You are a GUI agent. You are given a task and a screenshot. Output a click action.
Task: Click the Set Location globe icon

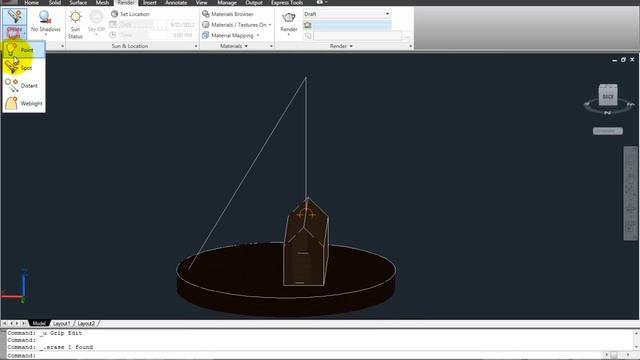tap(114, 14)
